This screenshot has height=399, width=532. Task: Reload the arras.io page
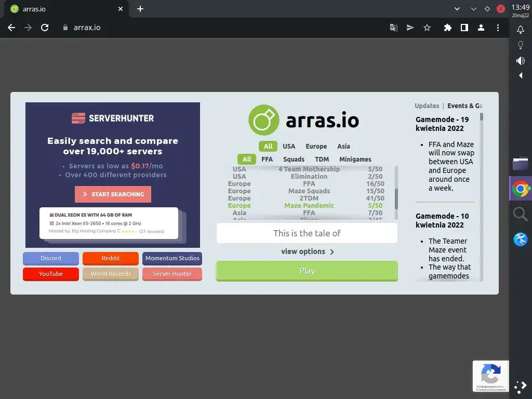point(45,28)
